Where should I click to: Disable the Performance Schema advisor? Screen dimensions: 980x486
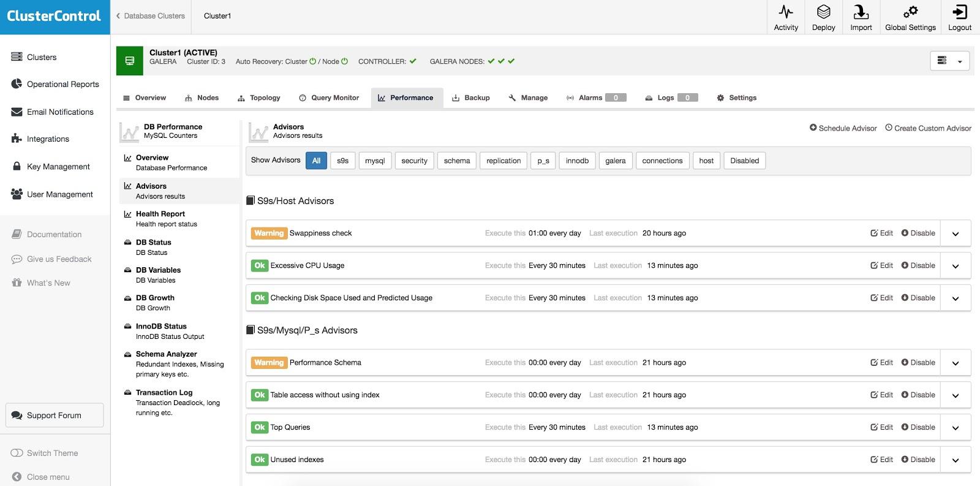[918, 362]
